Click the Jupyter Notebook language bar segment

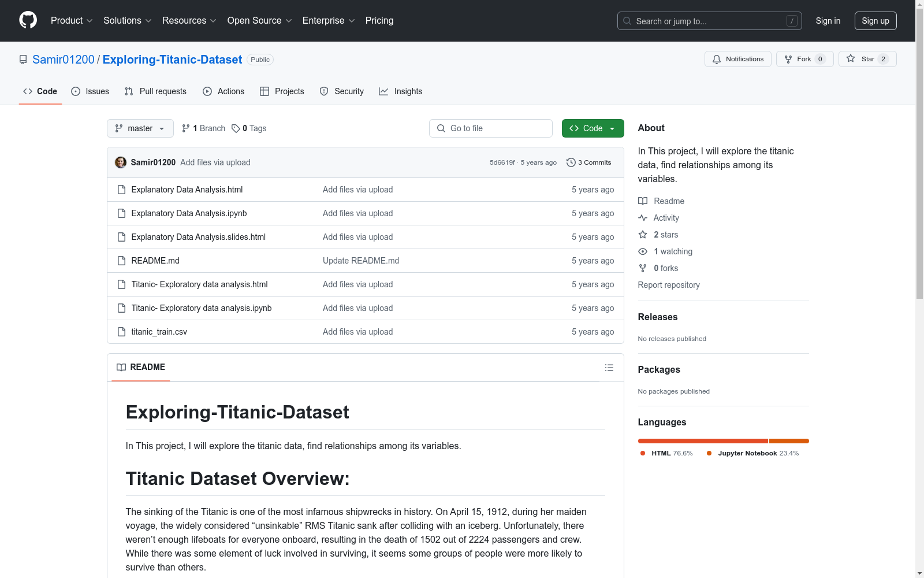[x=789, y=441]
